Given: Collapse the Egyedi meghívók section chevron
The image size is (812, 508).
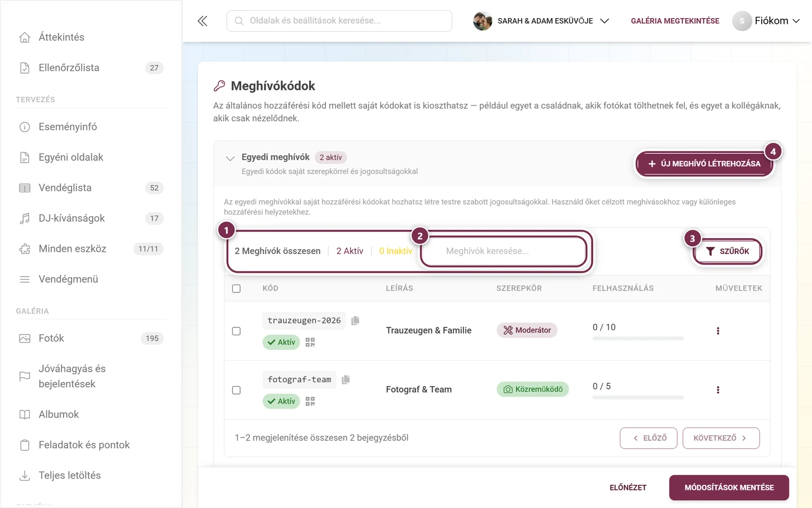Looking at the screenshot, I should [x=230, y=159].
